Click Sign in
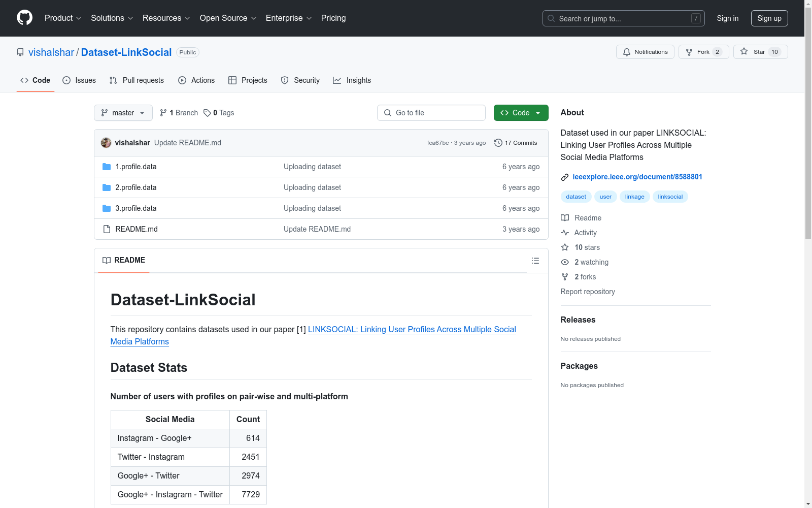Viewport: 812px width, 508px height. click(x=727, y=18)
